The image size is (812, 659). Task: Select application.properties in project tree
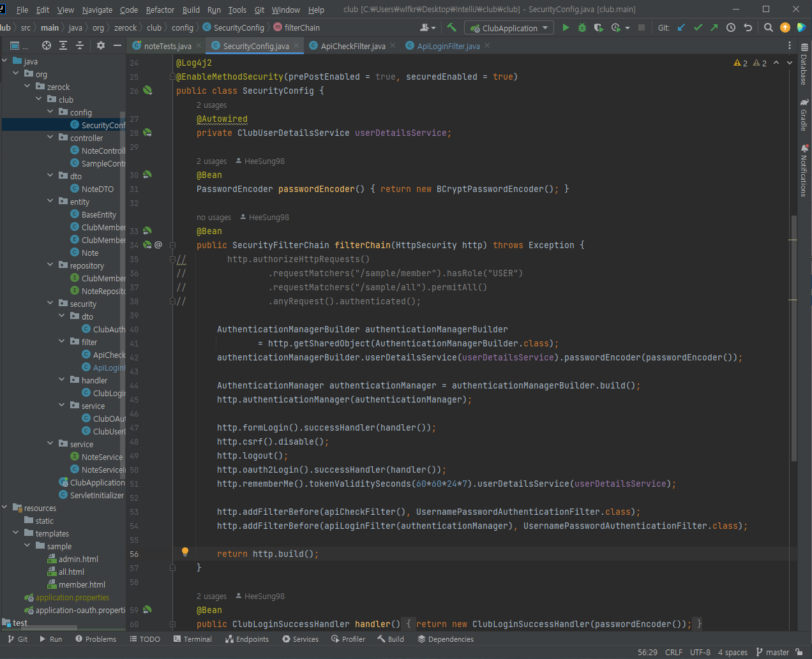point(72,597)
